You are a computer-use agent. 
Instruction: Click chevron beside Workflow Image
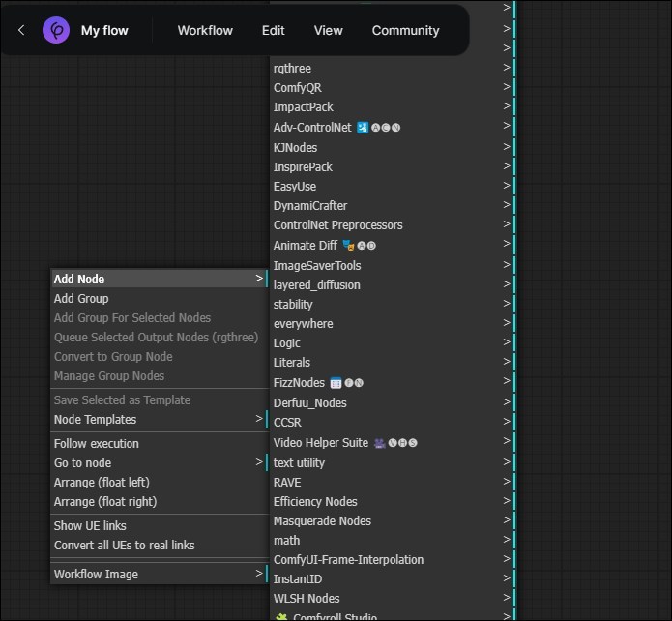(x=259, y=573)
